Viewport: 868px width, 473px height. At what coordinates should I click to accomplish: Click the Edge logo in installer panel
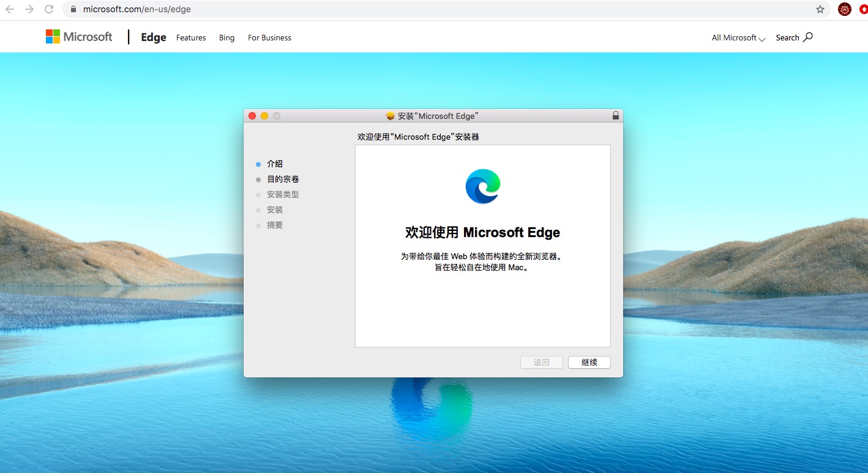[483, 186]
